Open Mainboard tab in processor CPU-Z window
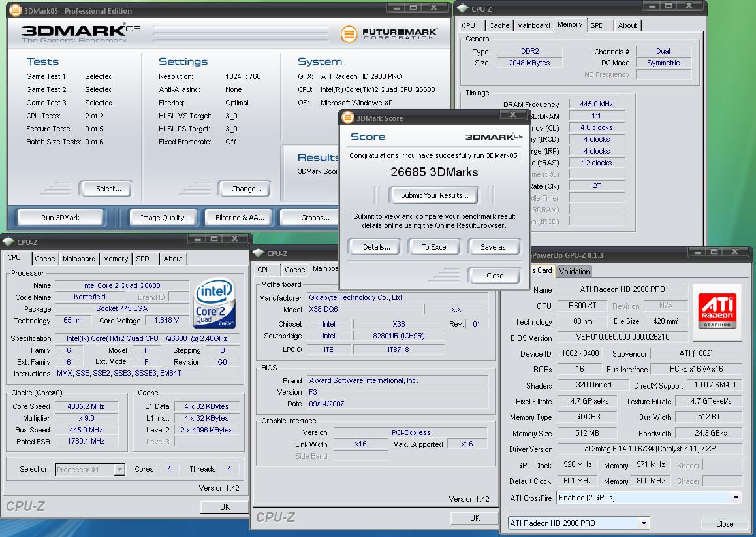756x537 pixels. click(79, 259)
